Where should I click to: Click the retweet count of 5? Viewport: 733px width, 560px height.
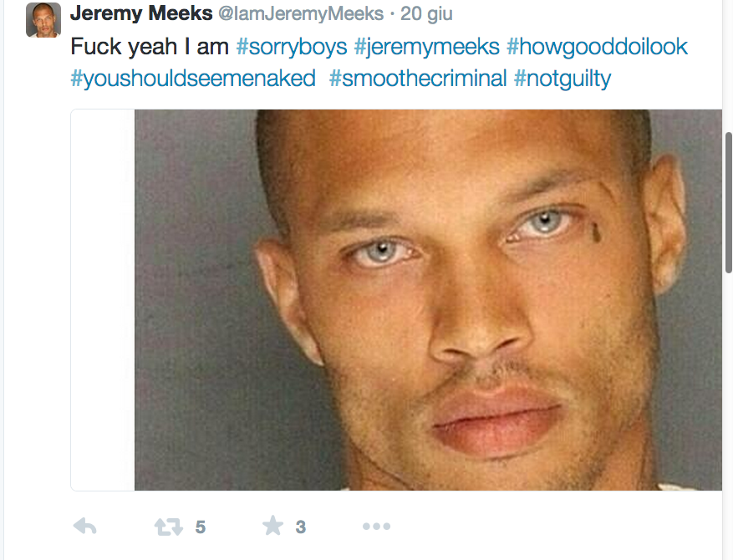200,527
